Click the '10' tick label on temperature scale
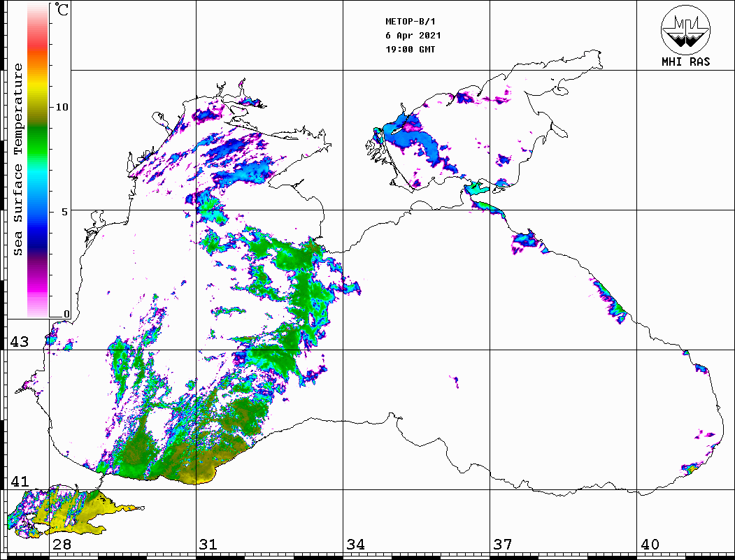Image resolution: width=735 pixels, height=560 pixels. [x=62, y=107]
